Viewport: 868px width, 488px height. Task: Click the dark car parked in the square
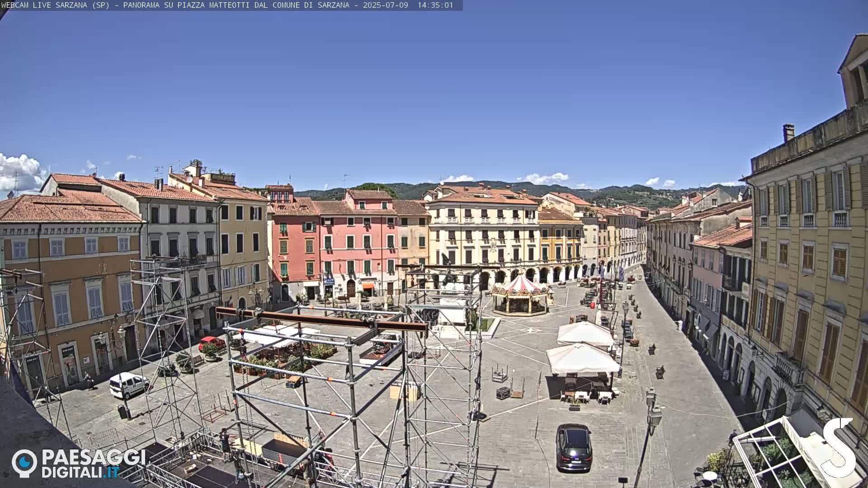(x=574, y=448)
